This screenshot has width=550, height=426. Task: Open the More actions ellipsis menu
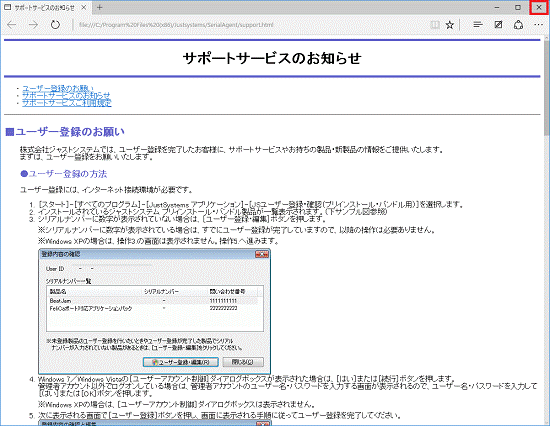coord(539,25)
